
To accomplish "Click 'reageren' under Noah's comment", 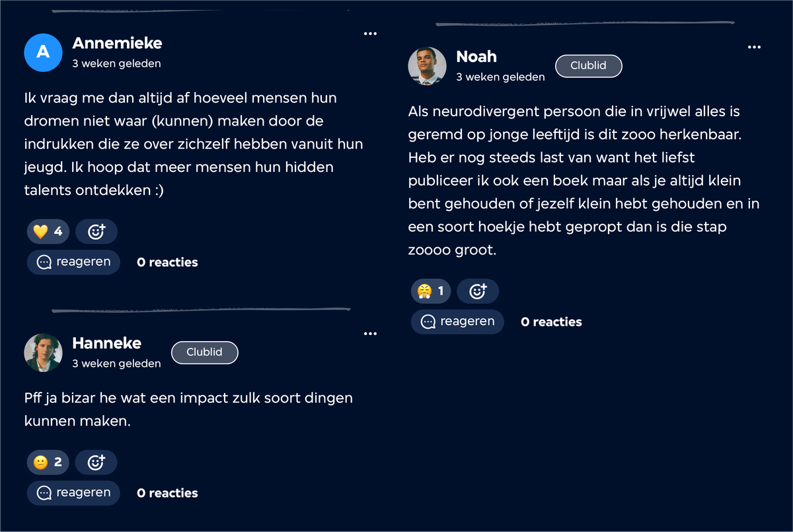I will coord(457,321).
